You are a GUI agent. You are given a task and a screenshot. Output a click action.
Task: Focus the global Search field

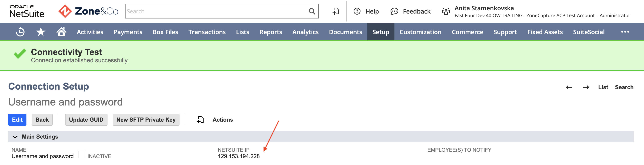tap(216, 11)
